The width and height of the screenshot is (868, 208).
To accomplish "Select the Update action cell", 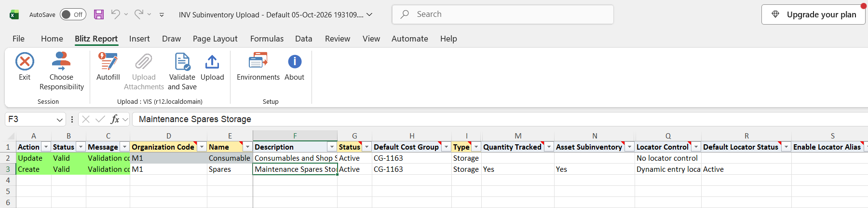I will point(34,158).
